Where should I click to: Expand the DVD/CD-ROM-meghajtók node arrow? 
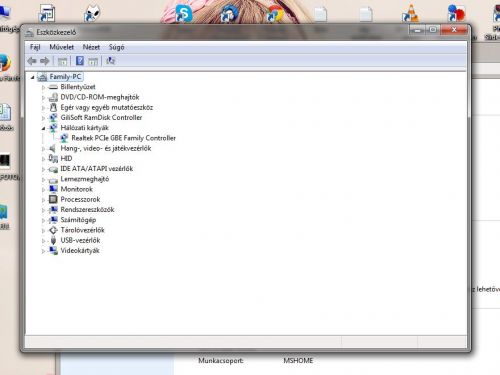43,98
